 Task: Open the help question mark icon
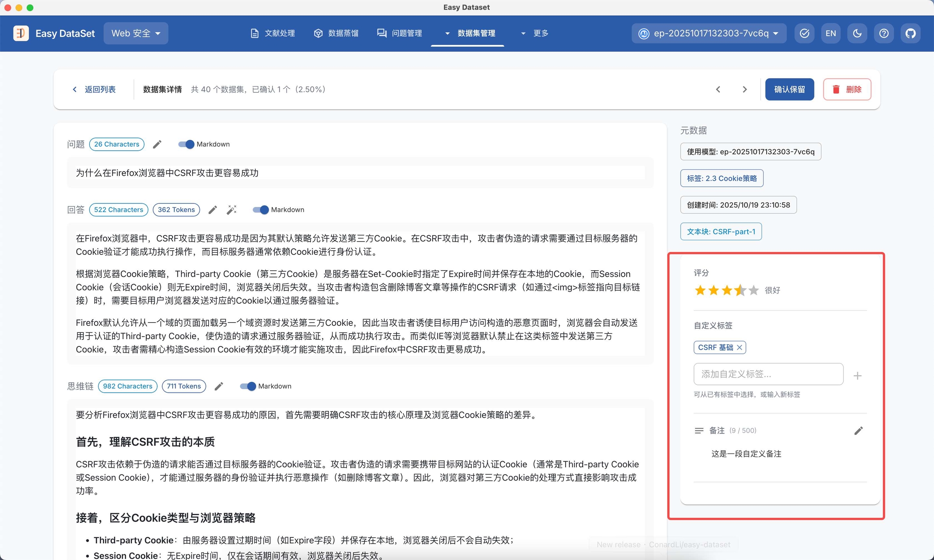coord(884,33)
